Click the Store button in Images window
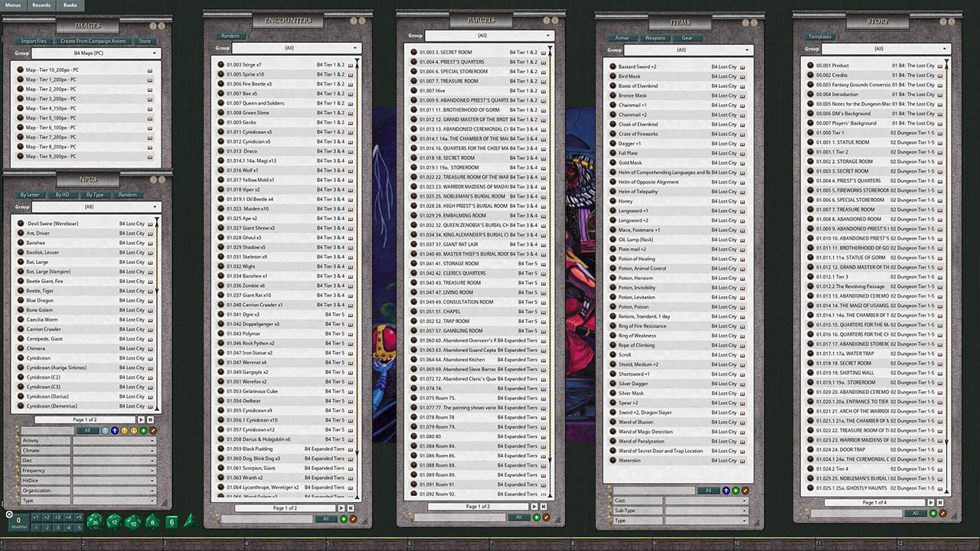Image resolution: width=980 pixels, height=551 pixels. tap(145, 41)
